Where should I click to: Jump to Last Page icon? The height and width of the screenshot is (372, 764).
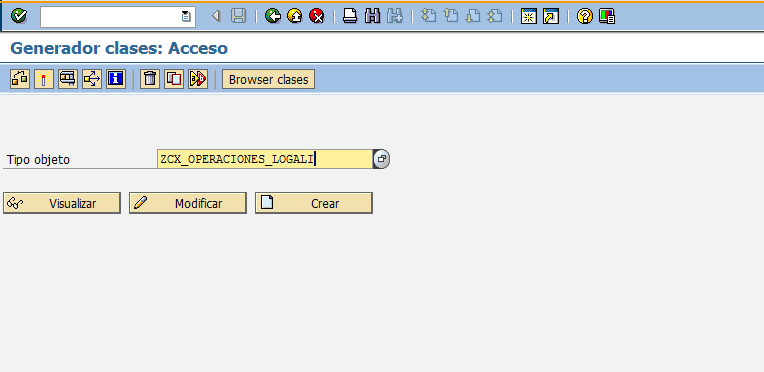(495, 17)
